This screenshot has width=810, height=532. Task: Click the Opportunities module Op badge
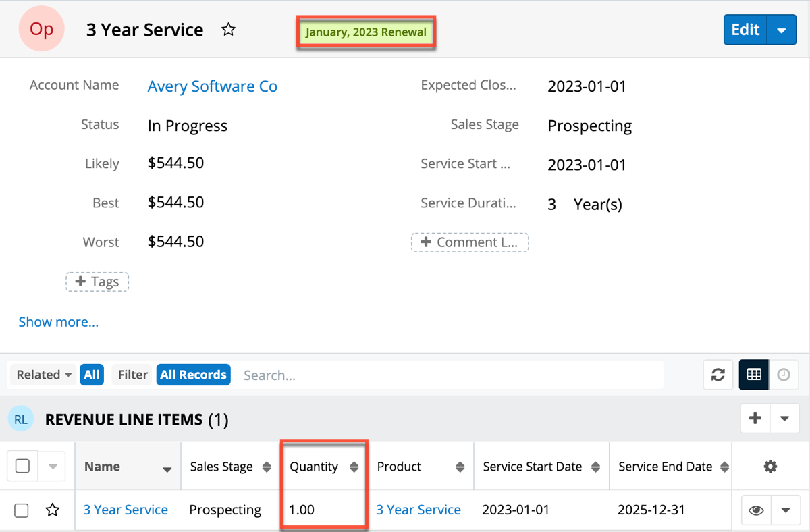41,30
